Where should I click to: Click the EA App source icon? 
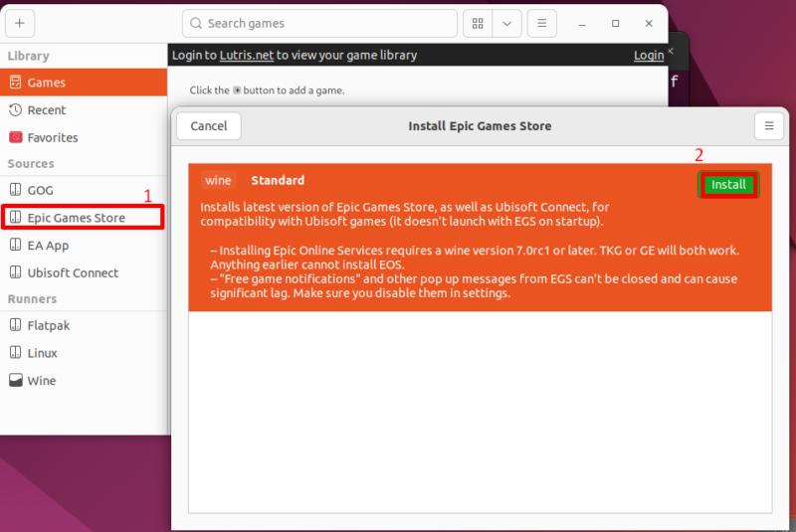coord(16,245)
